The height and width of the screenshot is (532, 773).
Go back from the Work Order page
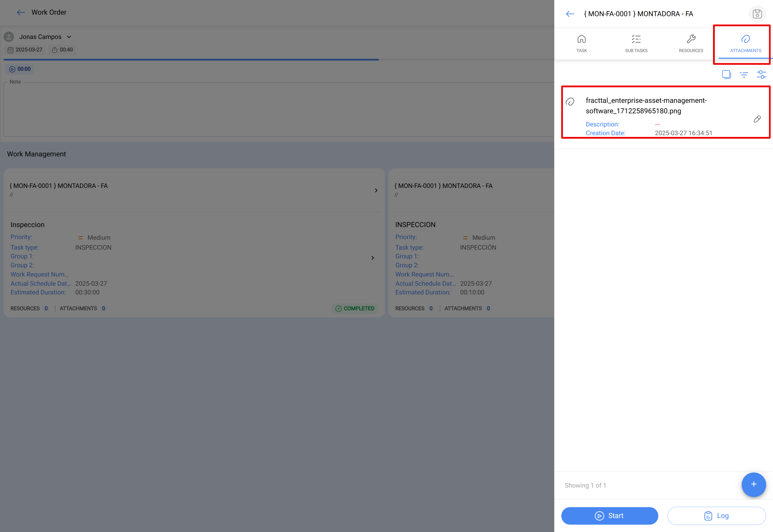[x=21, y=13]
